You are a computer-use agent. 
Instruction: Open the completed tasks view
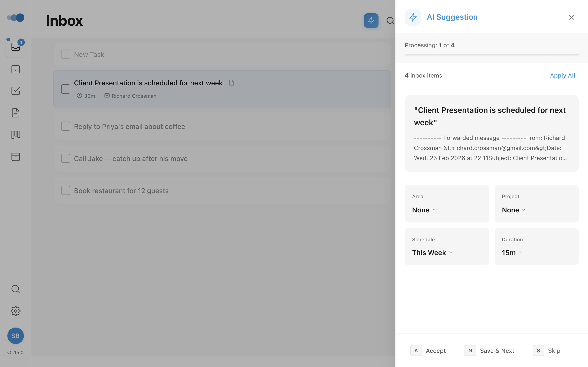pos(15,91)
